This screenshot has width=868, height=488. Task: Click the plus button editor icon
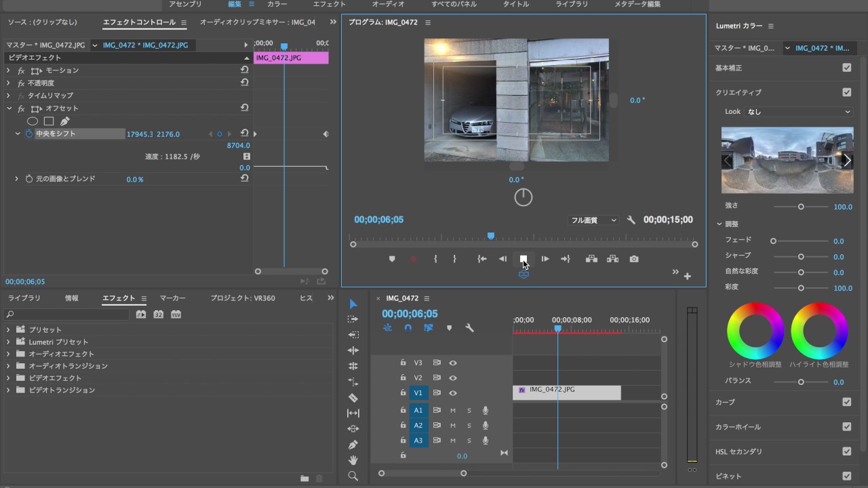[687, 276]
